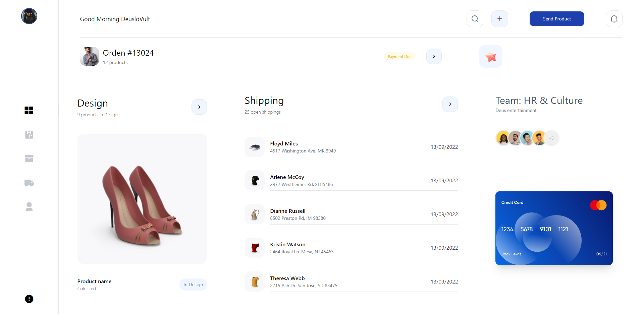This screenshot has width=644, height=314.
Task: Click the Send Product button
Action: [x=557, y=19]
